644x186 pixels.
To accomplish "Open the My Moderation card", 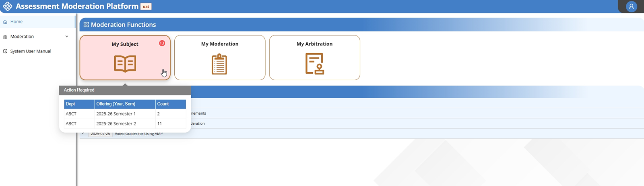I will [220, 58].
